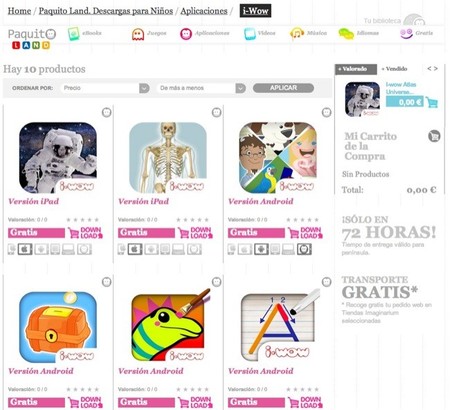Toggle the face icon on astronaut product card
Image resolution: width=450 pixels, height=410 pixels.
(106, 112)
